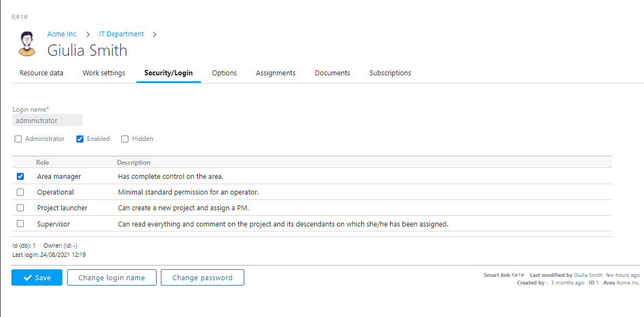
Task: Click Change login name button
Action: pos(112,278)
